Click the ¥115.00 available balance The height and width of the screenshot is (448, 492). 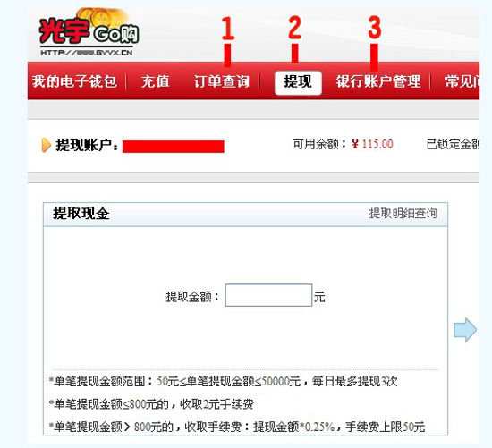point(372,144)
